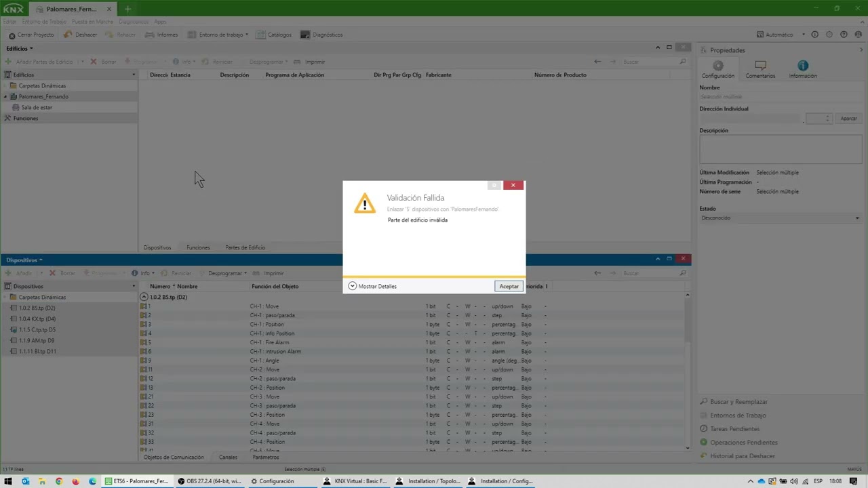
Task: Select Funciones in the Edificios tree
Action: 26,118
